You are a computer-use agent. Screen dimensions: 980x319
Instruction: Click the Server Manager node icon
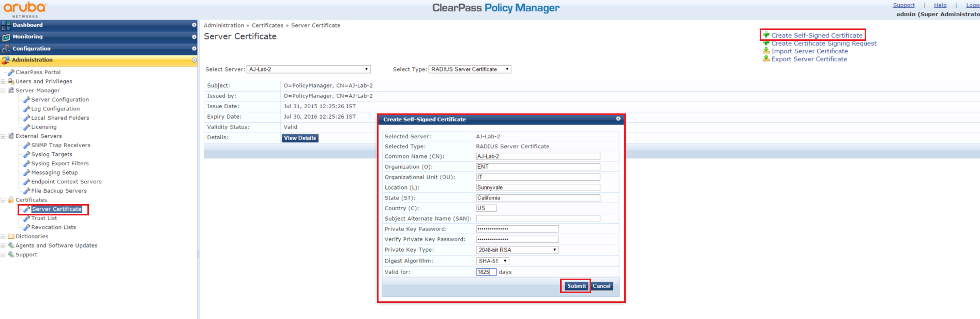[x=11, y=91]
